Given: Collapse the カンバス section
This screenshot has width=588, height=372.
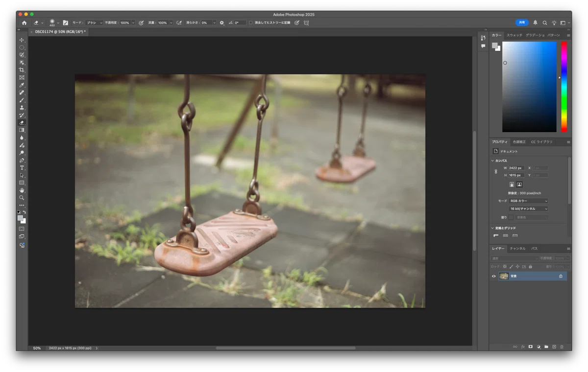Looking at the screenshot, I should point(493,161).
